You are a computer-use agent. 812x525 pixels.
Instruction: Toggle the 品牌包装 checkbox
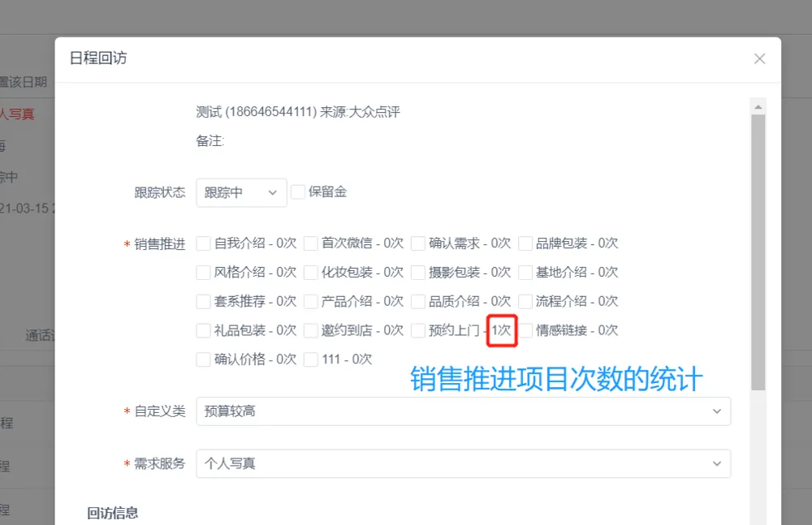click(x=525, y=243)
